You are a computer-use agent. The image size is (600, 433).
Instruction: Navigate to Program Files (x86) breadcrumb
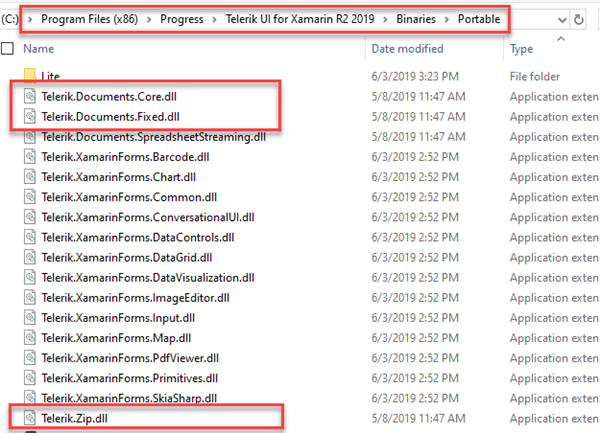click(x=90, y=19)
